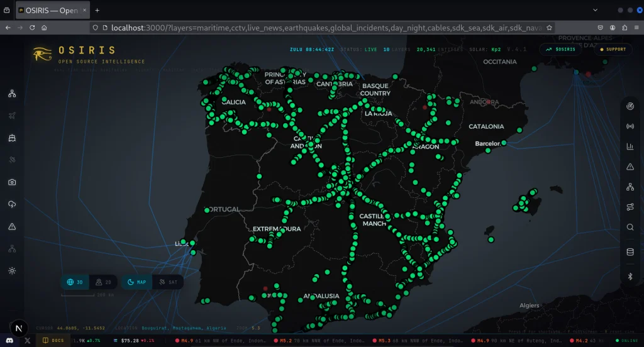
Task: Click the CURSOR 44.0605, -11.5452 coordinates
Action: tap(70, 328)
